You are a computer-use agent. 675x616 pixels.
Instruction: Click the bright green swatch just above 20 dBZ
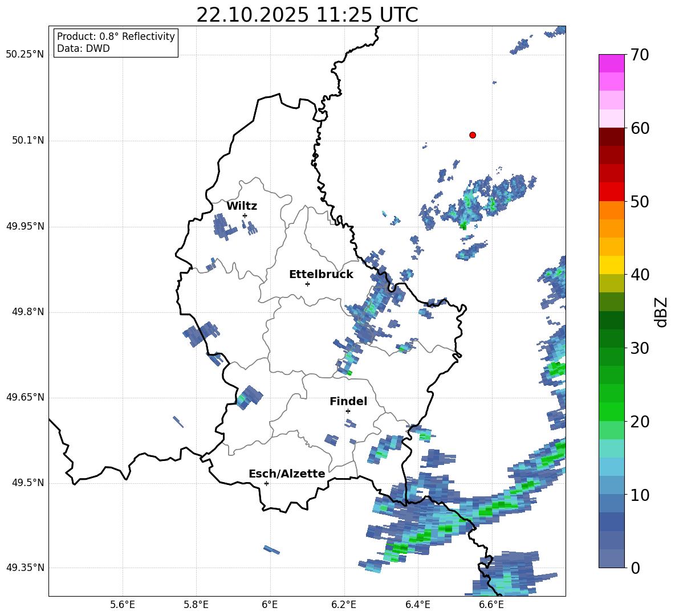(611, 411)
